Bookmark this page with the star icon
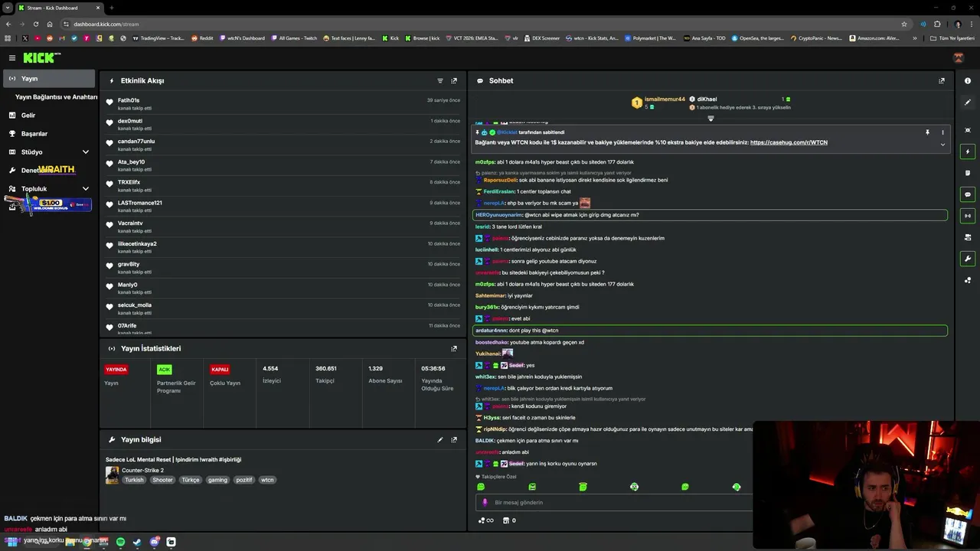The image size is (980, 551). pos(904,24)
